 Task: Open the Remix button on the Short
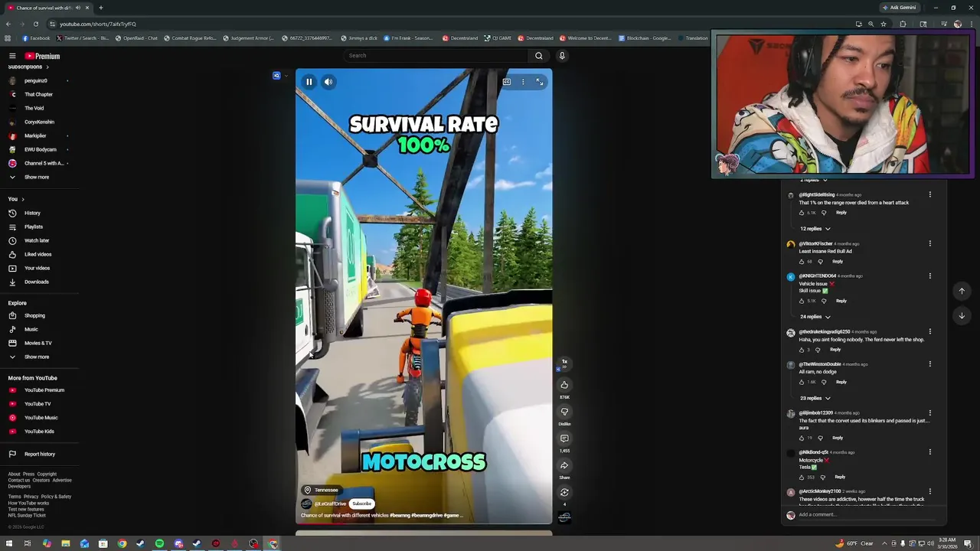pyautogui.click(x=564, y=492)
